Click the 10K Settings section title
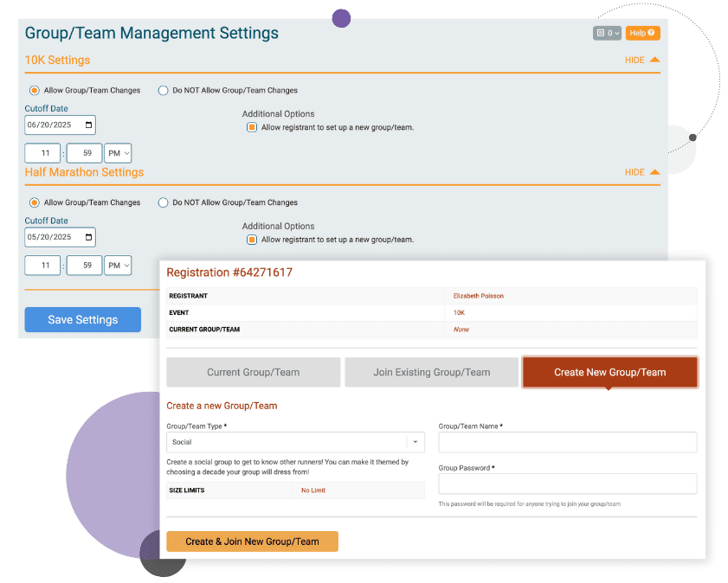 pyautogui.click(x=57, y=60)
